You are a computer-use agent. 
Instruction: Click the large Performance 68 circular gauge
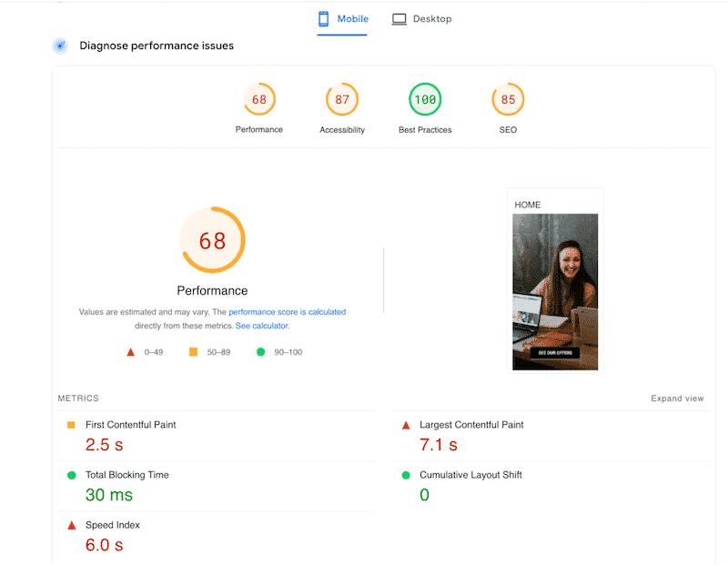tap(212, 239)
